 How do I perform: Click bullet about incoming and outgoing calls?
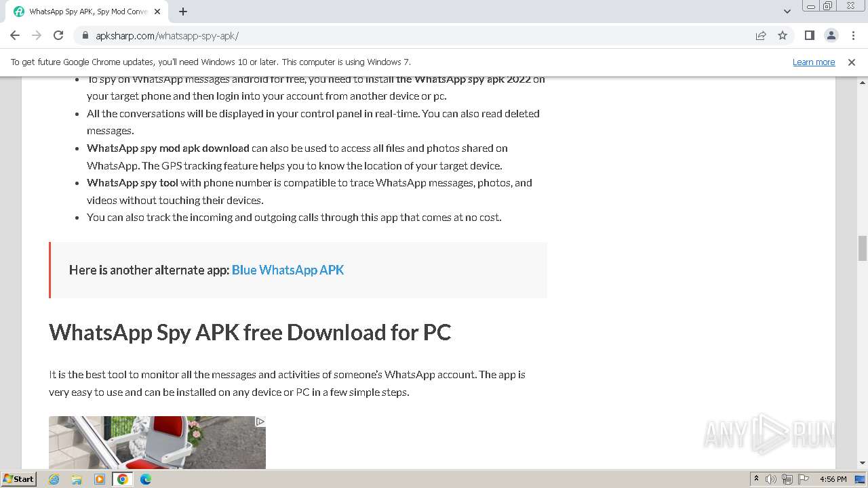[294, 218]
